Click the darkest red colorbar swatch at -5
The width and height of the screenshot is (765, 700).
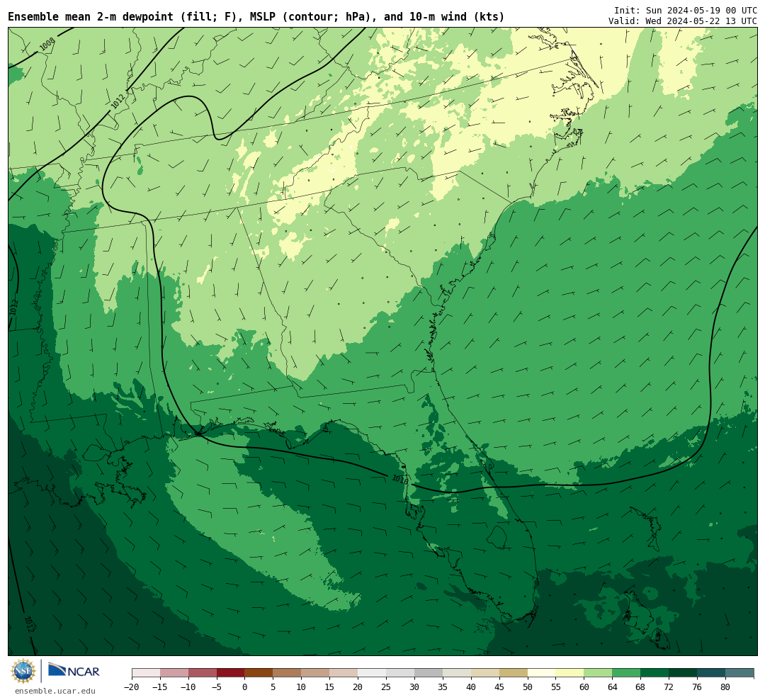point(230,672)
